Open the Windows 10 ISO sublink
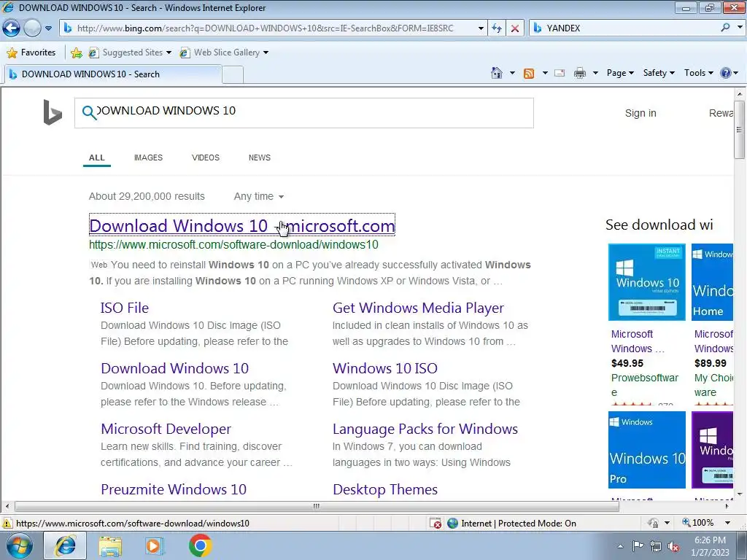The image size is (747, 560). pyautogui.click(x=385, y=368)
